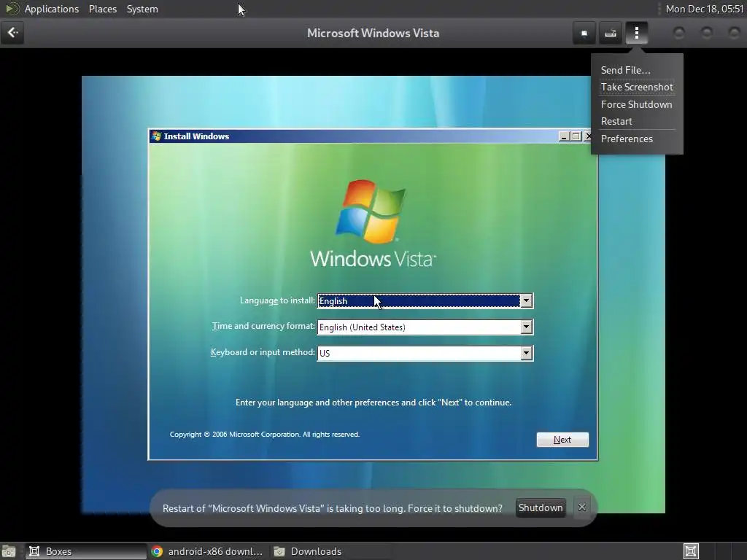747x560 pixels.
Task: Switch to android-x86 download Chrome window
Action: (x=207, y=551)
